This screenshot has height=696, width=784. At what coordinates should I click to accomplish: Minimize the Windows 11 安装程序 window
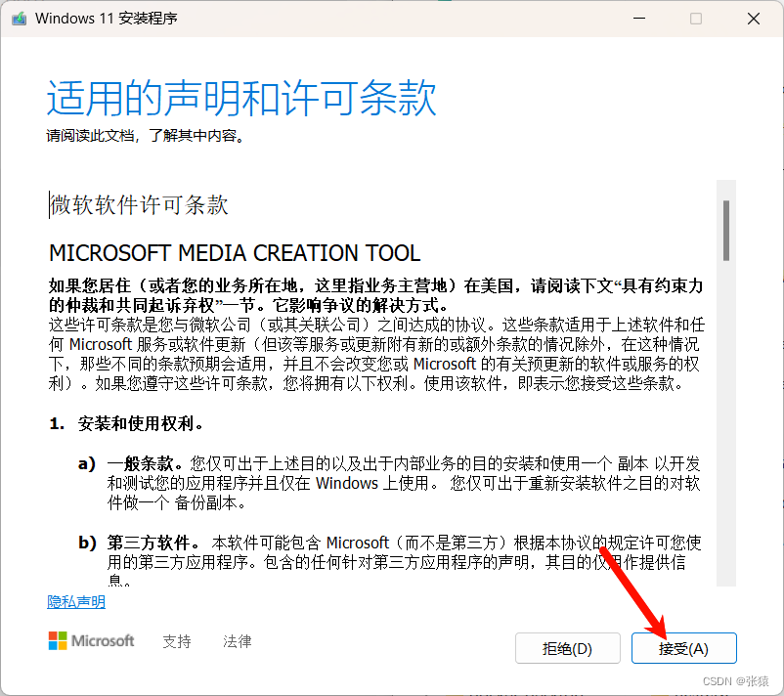pos(639,19)
